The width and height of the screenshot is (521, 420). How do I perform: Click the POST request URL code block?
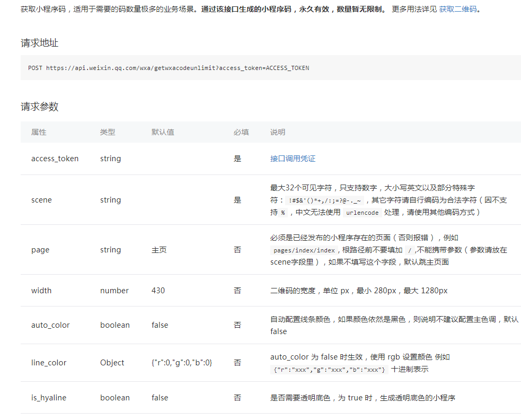point(270,68)
